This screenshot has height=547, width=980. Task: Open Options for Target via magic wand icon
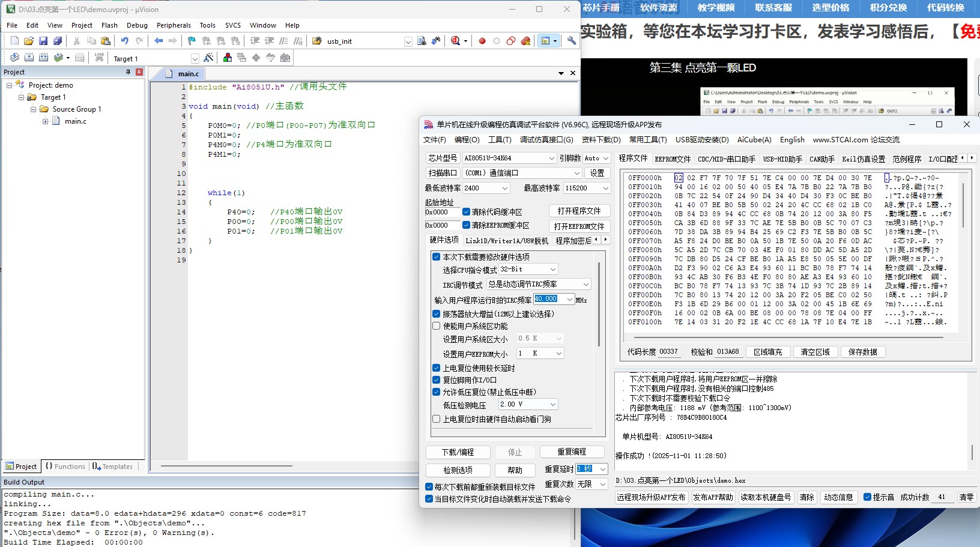tap(209, 58)
